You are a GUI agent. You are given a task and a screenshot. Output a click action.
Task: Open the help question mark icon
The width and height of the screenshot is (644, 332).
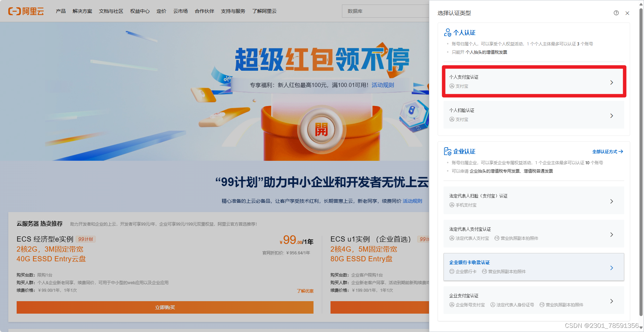616,13
